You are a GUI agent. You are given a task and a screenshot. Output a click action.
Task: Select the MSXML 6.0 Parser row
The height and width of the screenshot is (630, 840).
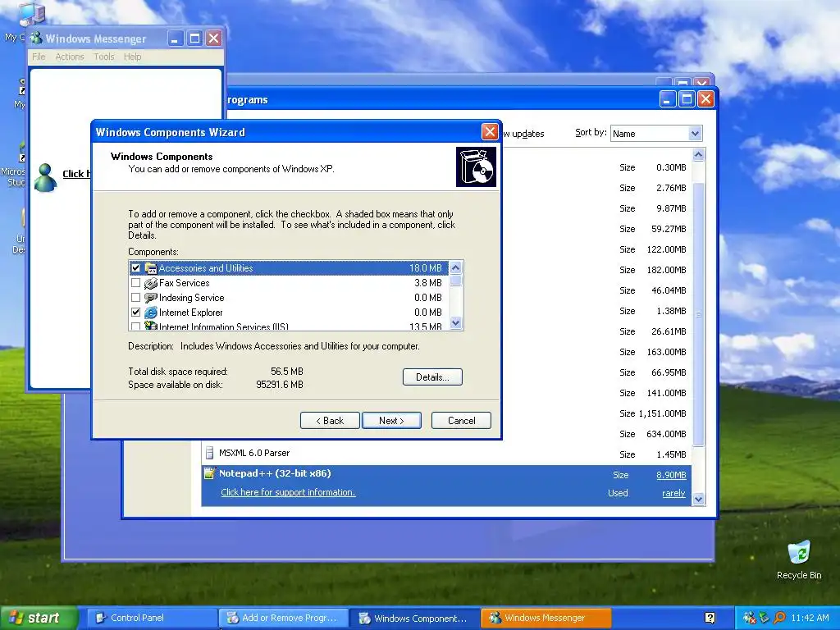[446, 454]
